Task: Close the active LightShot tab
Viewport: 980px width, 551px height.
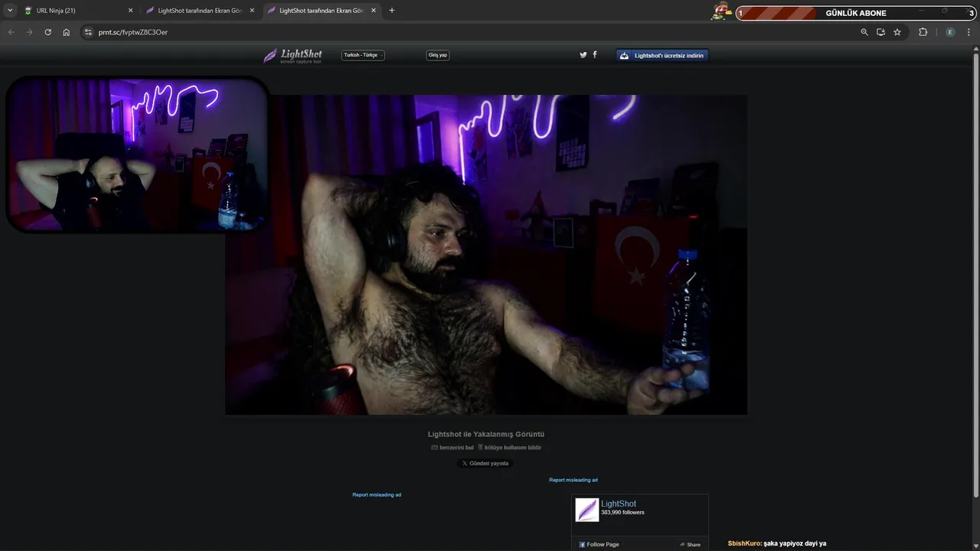Action: click(374, 11)
